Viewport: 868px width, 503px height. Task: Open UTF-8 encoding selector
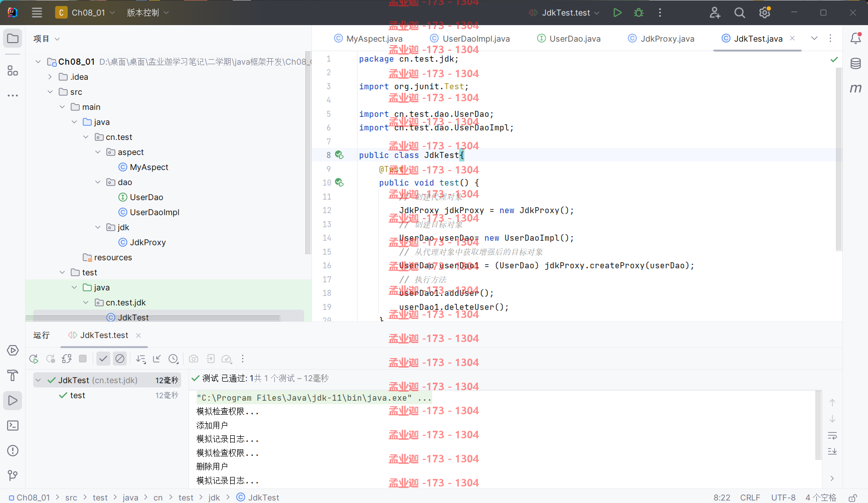[783, 497]
